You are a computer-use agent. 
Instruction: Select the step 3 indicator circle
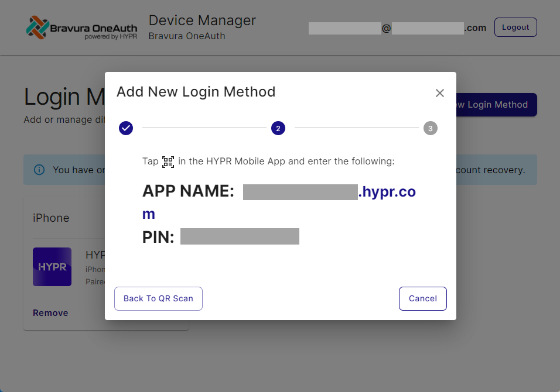(x=431, y=128)
